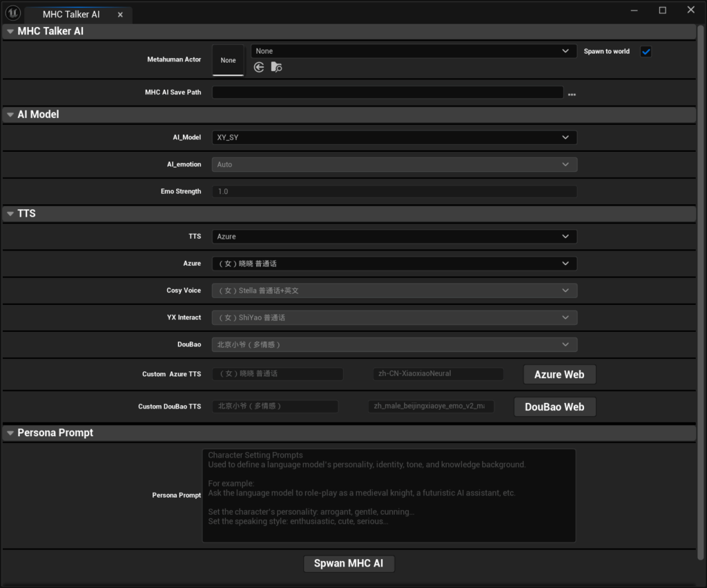
Task: Click the DouBao Web button
Action: 554,407
